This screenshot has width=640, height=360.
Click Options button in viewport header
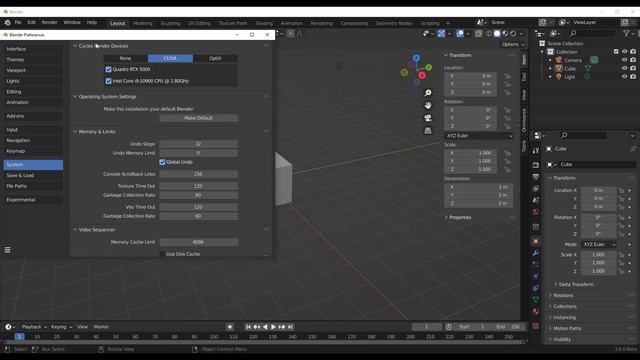[513, 44]
